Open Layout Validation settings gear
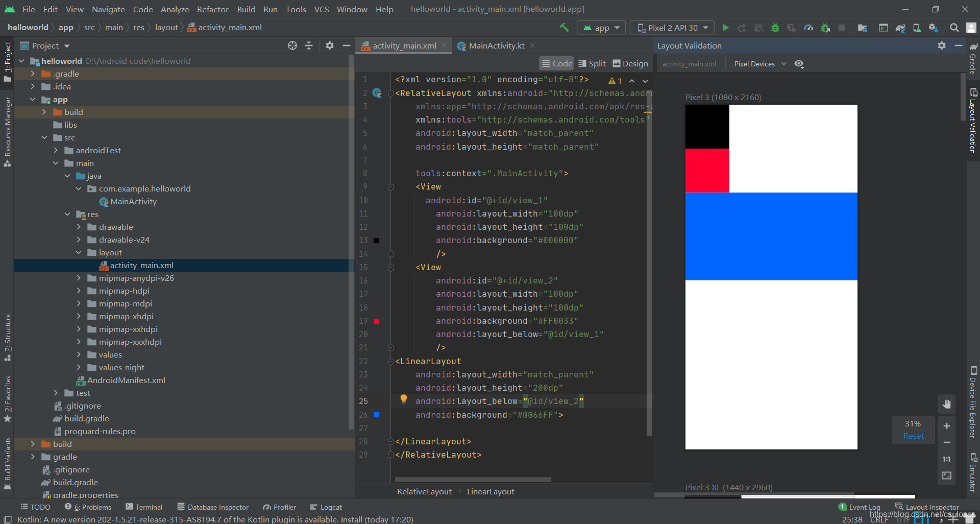Image resolution: width=980 pixels, height=524 pixels. [942, 45]
